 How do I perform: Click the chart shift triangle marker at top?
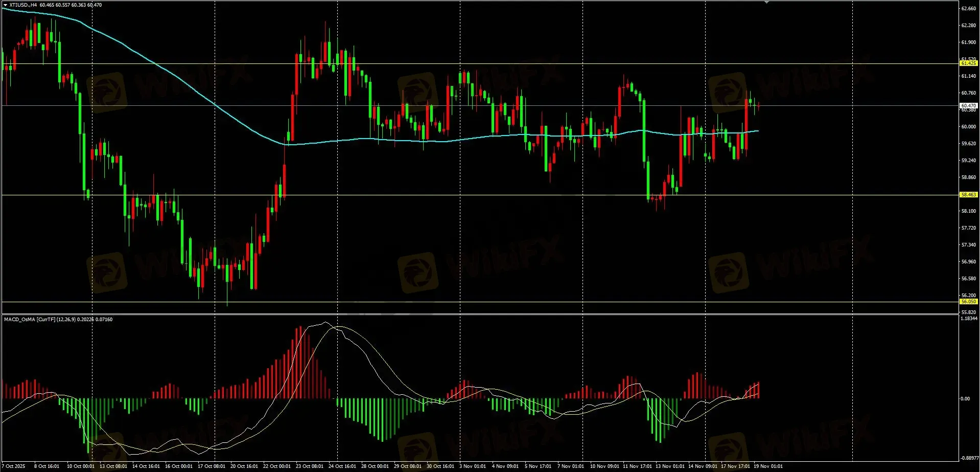pos(766,3)
